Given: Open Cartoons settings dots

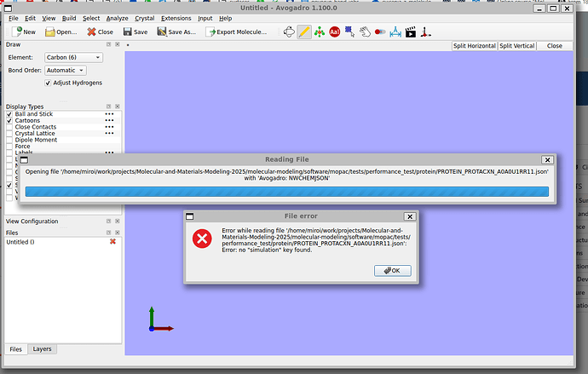Looking at the screenshot, I should click(109, 120).
